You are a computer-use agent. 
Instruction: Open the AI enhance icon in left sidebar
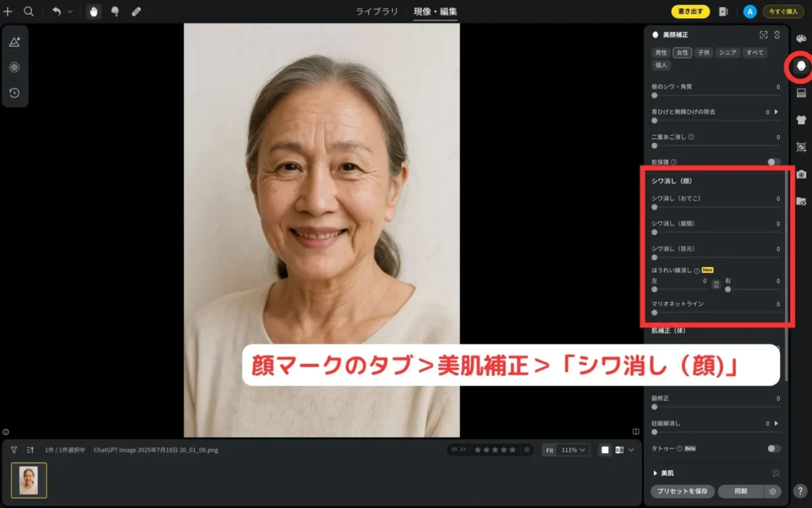[x=14, y=42]
